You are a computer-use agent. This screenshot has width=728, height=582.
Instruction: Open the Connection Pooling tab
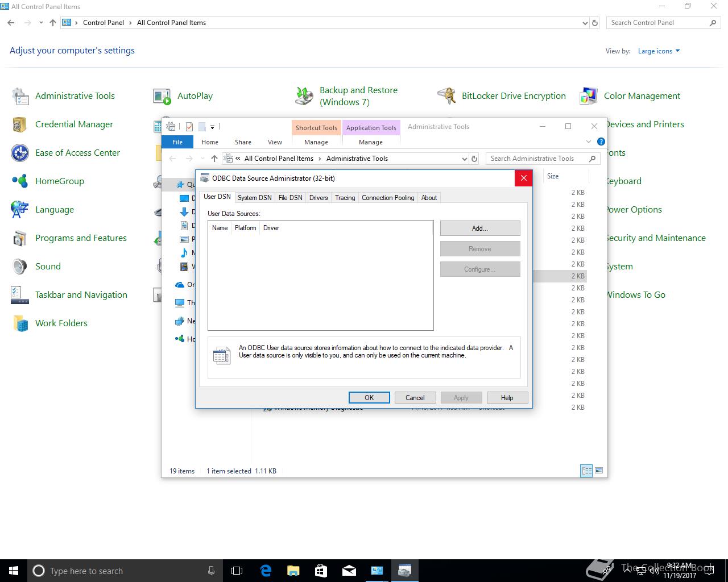coord(388,198)
